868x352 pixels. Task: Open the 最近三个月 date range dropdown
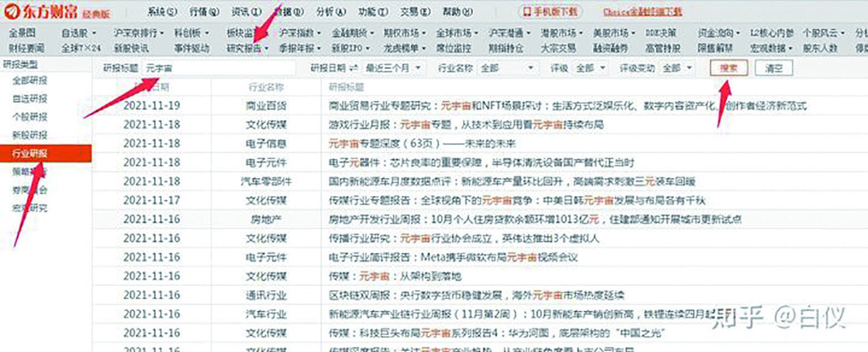pyautogui.click(x=394, y=67)
